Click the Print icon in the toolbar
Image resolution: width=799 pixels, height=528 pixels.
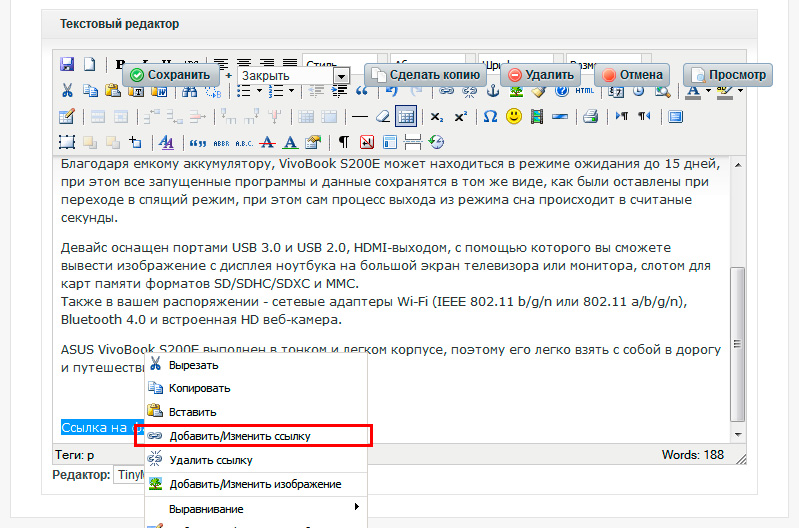(x=591, y=116)
